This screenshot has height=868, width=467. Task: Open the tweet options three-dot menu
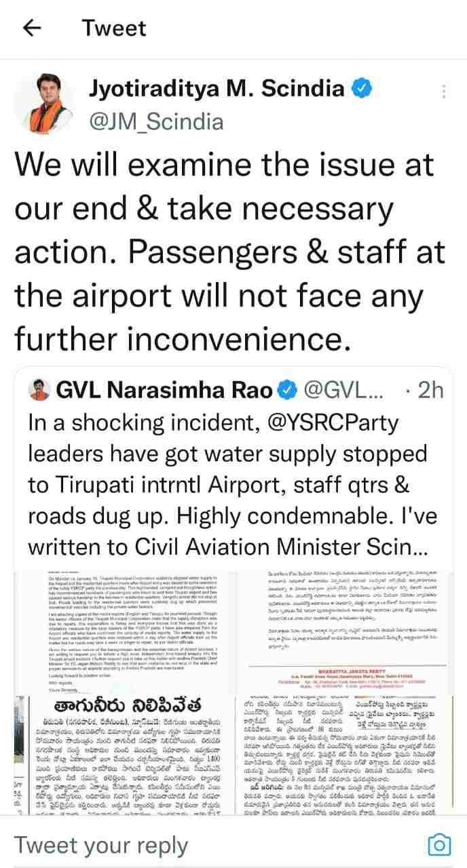[445, 92]
